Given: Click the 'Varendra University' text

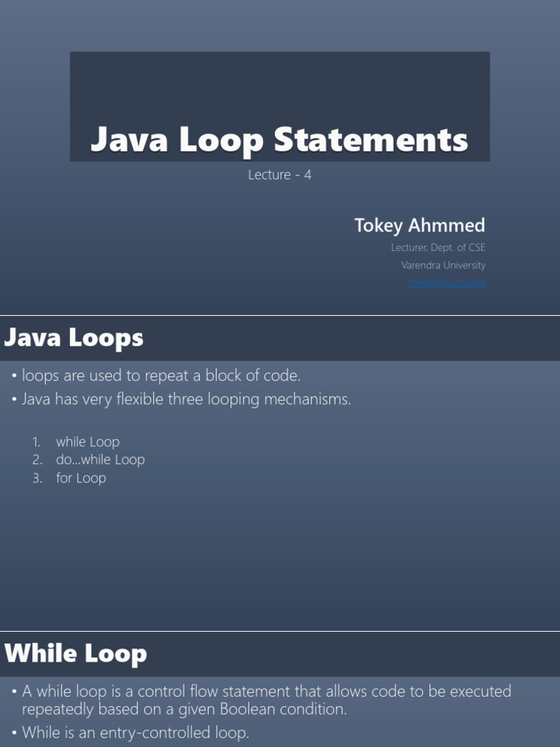Looking at the screenshot, I should pos(443,265).
